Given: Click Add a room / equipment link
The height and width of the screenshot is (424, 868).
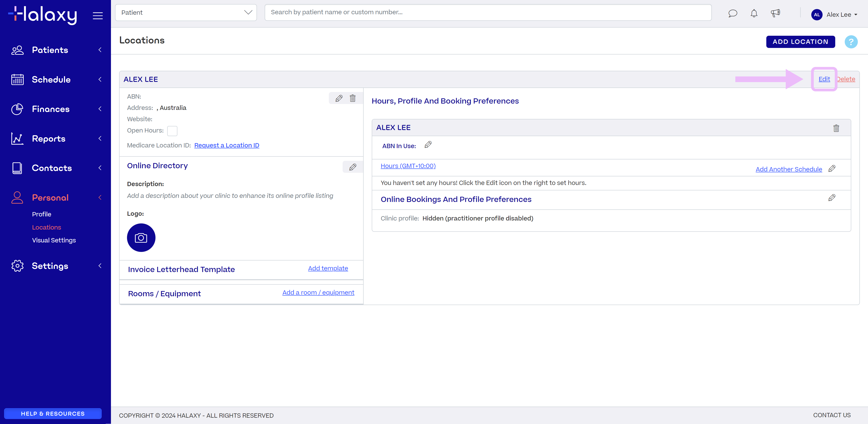Looking at the screenshot, I should click(x=318, y=292).
